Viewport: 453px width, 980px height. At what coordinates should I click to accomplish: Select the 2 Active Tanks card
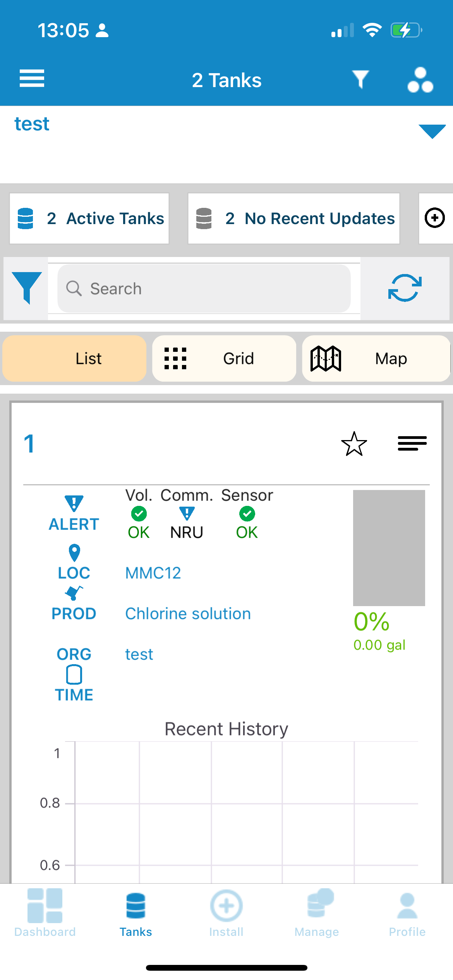[89, 218]
